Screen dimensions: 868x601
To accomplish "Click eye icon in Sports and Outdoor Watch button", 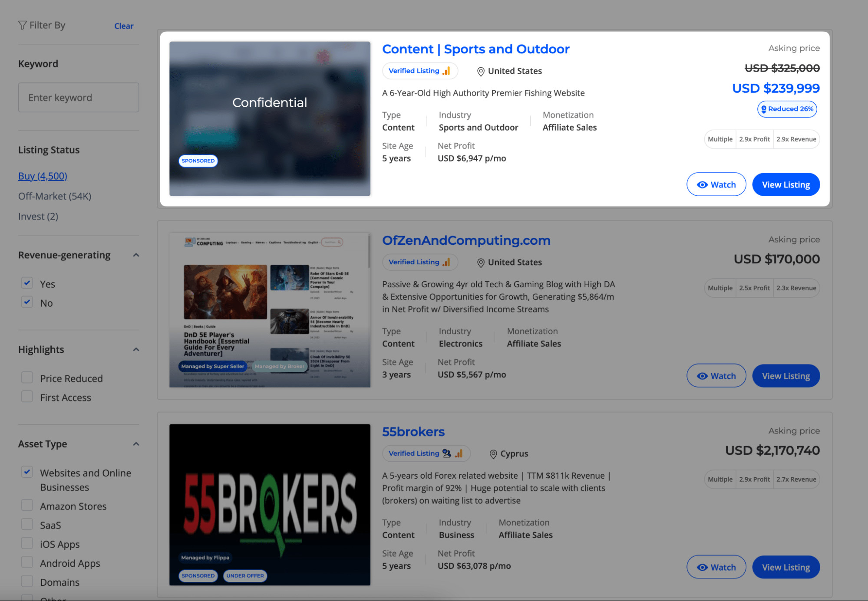I will click(x=702, y=185).
